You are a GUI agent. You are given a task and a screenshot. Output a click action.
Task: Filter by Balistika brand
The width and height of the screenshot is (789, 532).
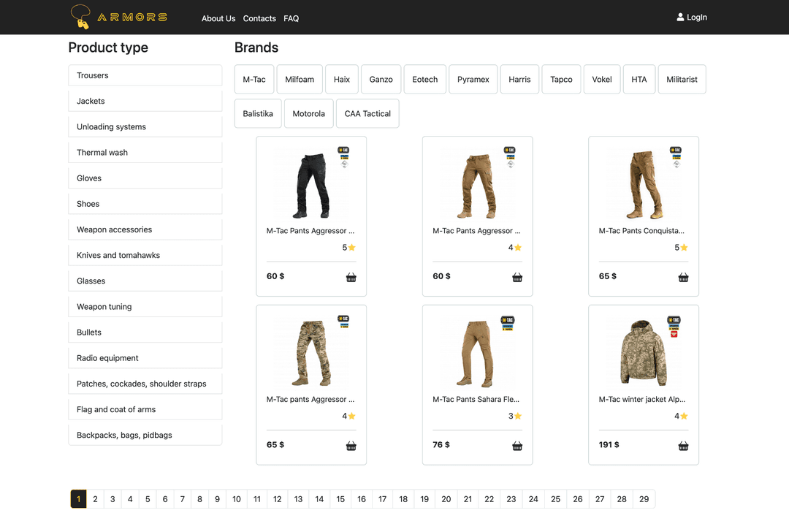(x=258, y=113)
